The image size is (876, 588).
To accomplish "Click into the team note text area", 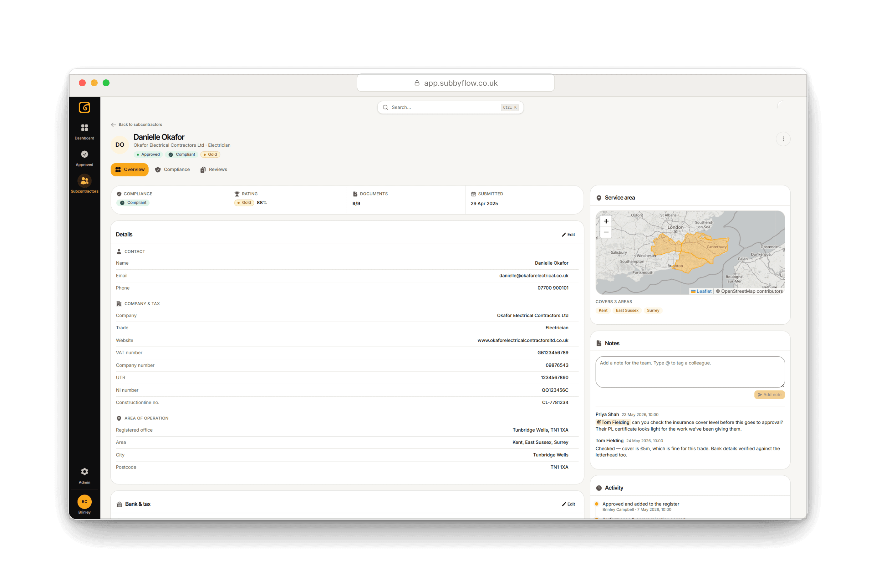I will coord(690,372).
